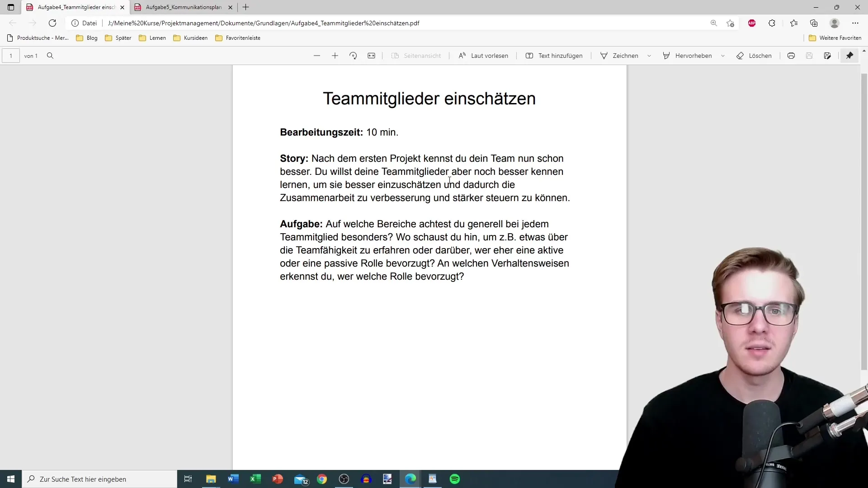Open Produktsuche - Mer... bookmark

click(38, 38)
